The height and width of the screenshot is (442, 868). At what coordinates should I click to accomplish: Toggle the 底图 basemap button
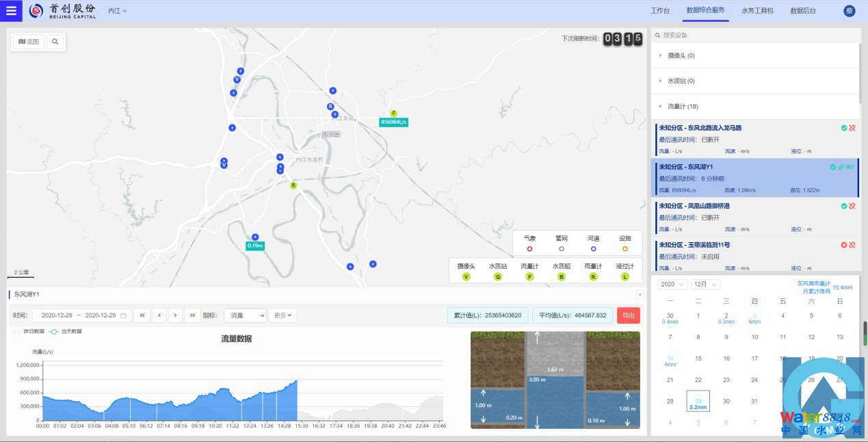click(28, 42)
